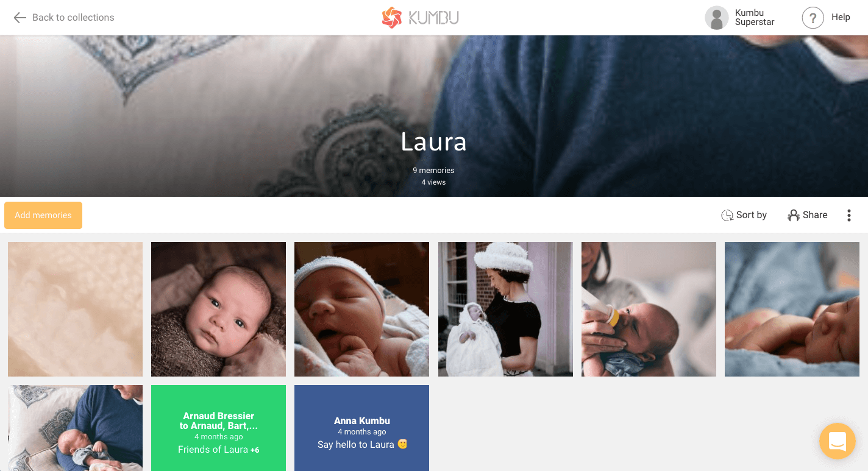Click the Share person icon
Screen dimensions: 868x471
click(x=794, y=215)
